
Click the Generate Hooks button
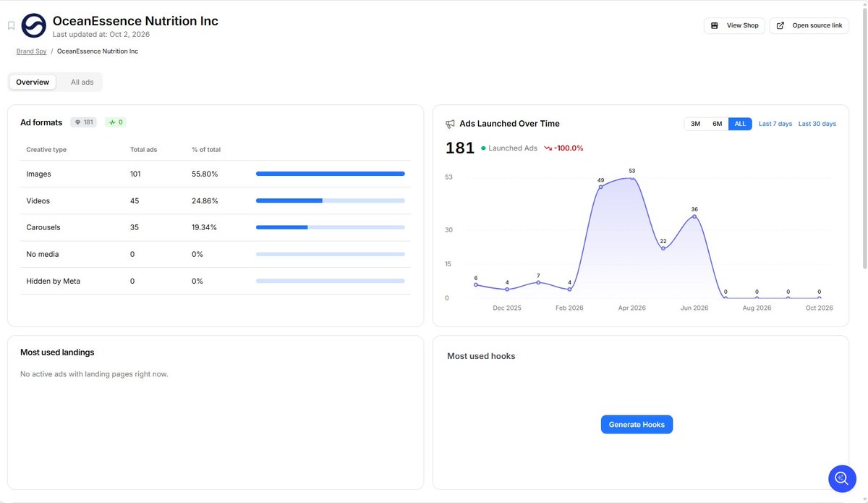(x=637, y=424)
